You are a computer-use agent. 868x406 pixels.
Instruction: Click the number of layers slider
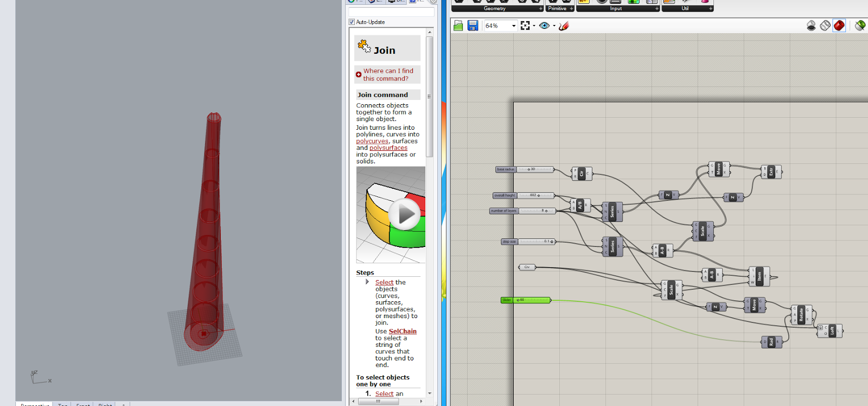click(522, 211)
